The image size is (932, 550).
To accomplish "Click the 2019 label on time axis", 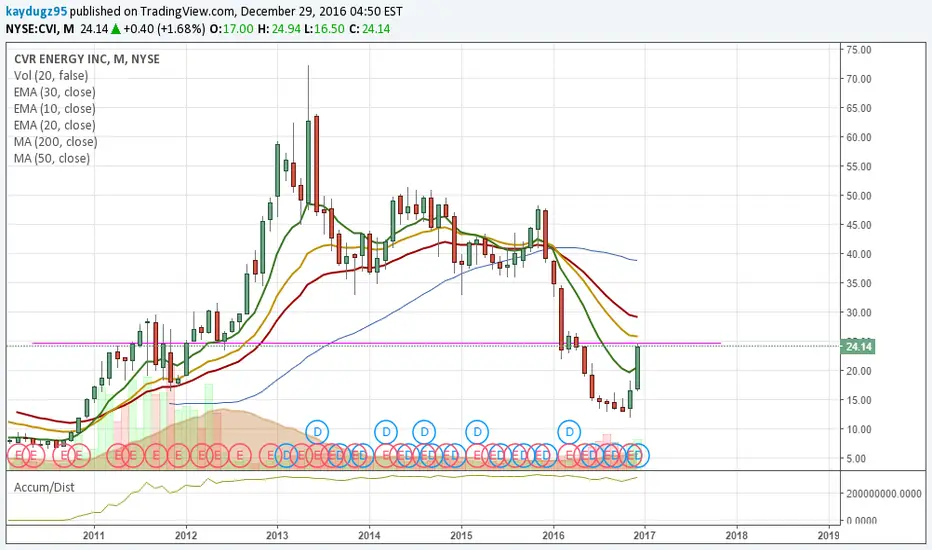I will 829,535.
